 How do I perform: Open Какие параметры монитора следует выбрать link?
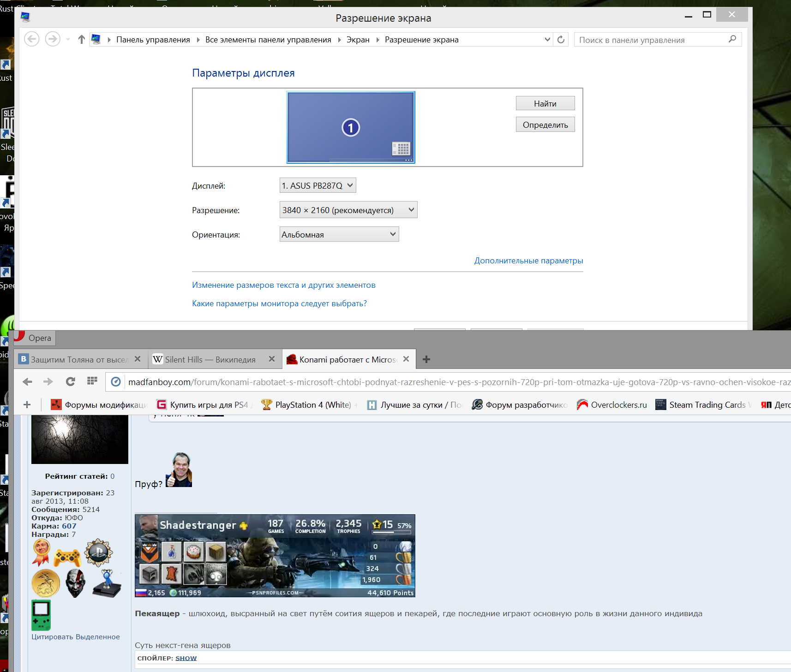pos(279,303)
